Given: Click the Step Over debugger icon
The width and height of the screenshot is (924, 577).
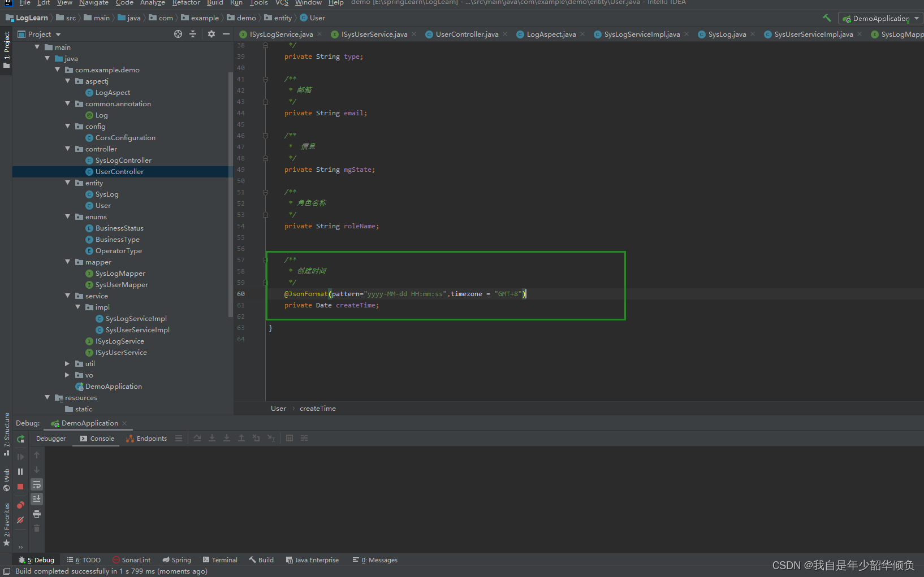Looking at the screenshot, I should (197, 438).
